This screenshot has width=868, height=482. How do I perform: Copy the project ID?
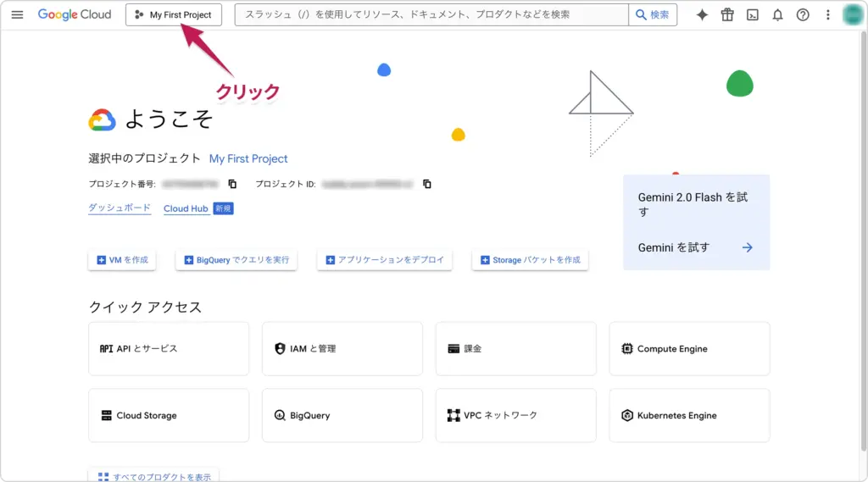coord(427,184)
